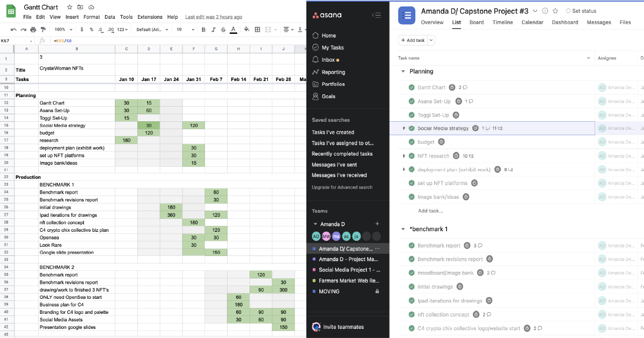The height and width of the screenshot is (338, 644).
Task: Collapse the Amanda D team
Action: 315,224
